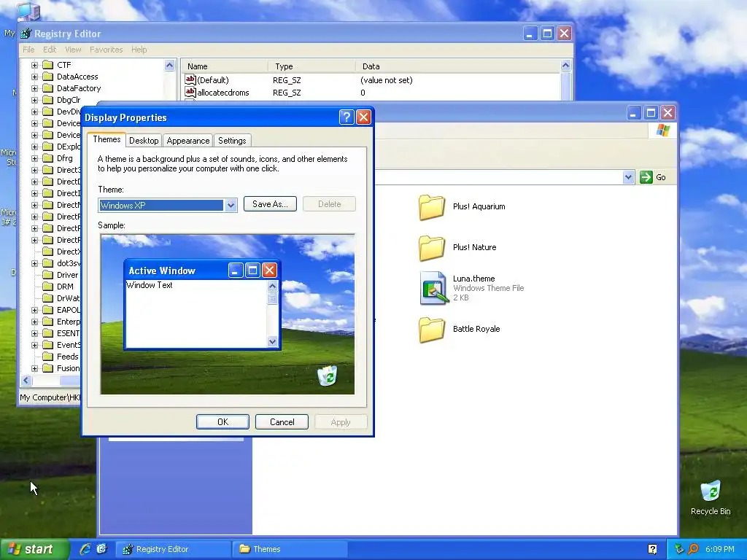Launch Internet Explorer from quick launch

(85, 549)
